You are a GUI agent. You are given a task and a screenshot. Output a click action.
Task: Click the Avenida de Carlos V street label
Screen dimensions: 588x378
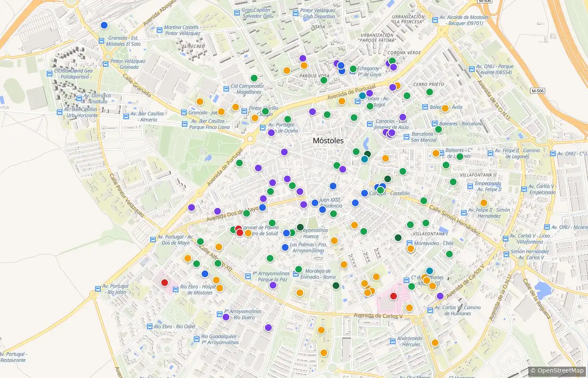378,316
